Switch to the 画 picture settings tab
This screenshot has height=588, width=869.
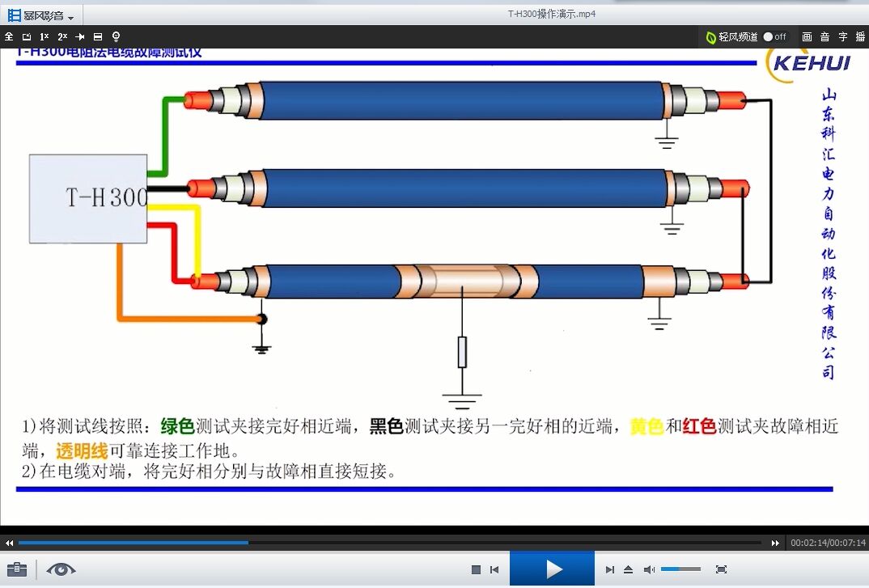[x=807, y=36]
